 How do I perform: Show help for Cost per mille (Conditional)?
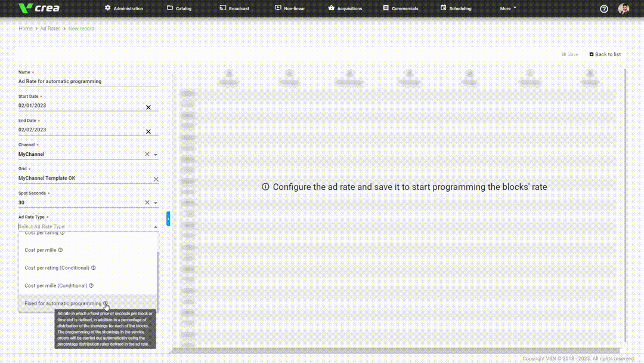[x=91, y=286]
